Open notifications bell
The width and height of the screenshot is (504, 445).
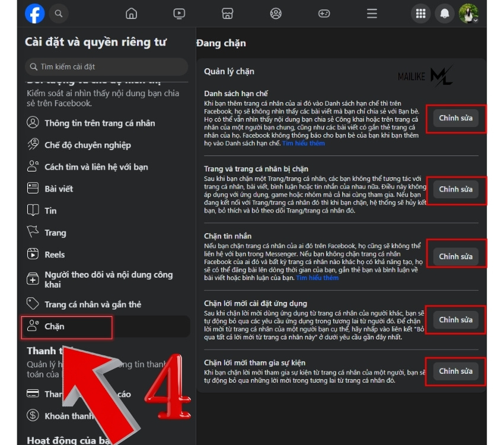point(445,14)
